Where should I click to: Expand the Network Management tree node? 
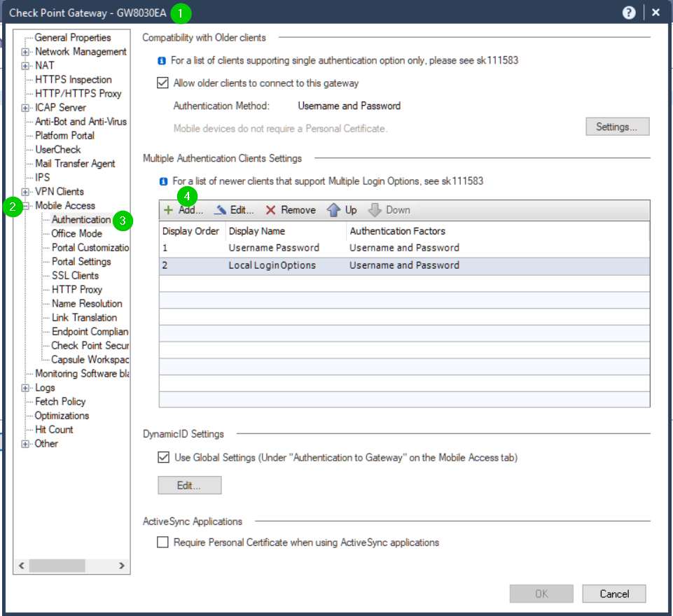coord(26,52)
